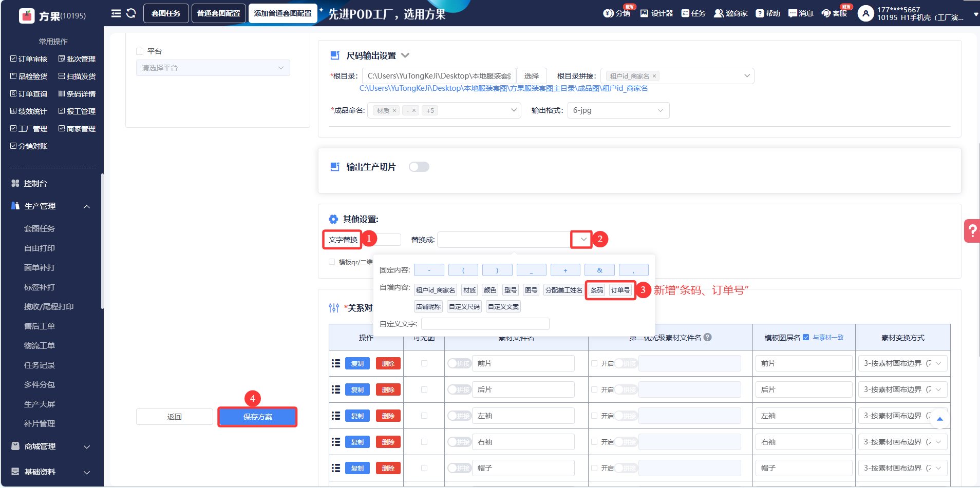Open 自由打印 in the sidebar

tap(40, 248)
